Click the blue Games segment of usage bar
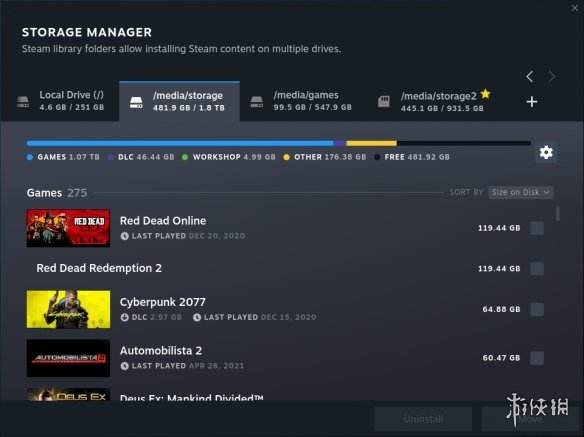Viewport: 584px width, 437px height. [x=180, y=143]
